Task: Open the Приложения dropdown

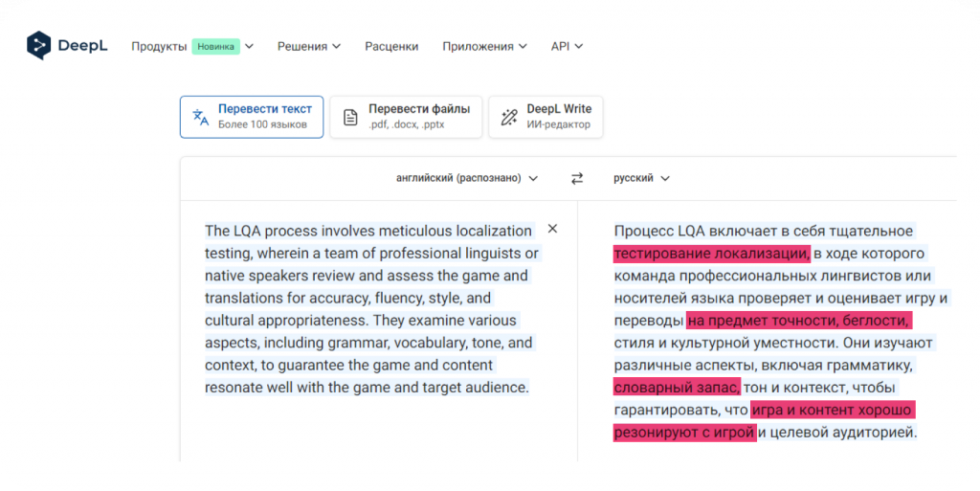Action: click(484, 46)
